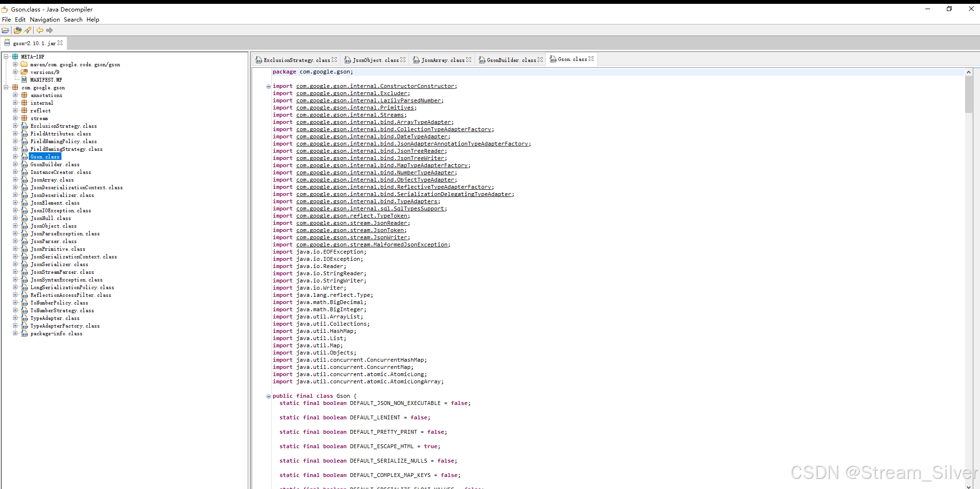Viewport: 980px width, 489px height.
Task: Select ToNumberPolicy.class in the tree
Action: point(59,303)
